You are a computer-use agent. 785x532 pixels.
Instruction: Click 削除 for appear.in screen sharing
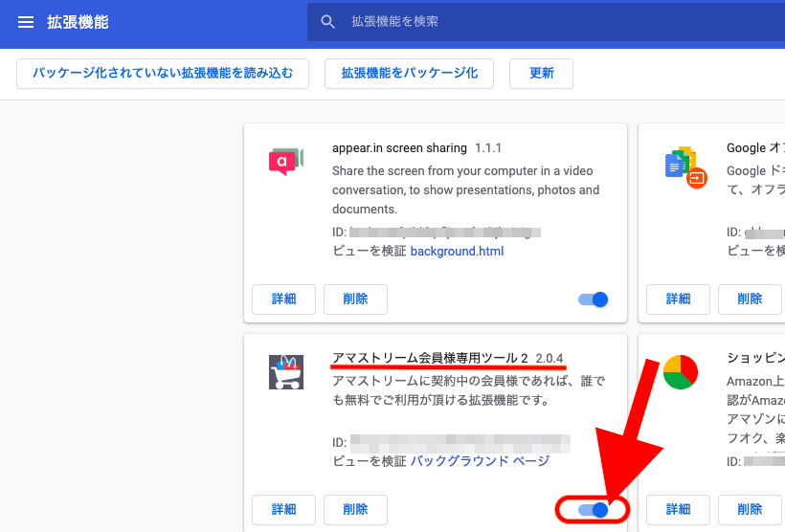[355, 299]
